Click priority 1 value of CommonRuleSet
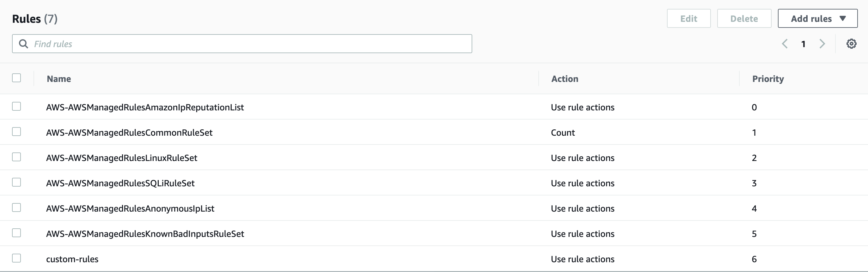868x272 pixels. 754,133
